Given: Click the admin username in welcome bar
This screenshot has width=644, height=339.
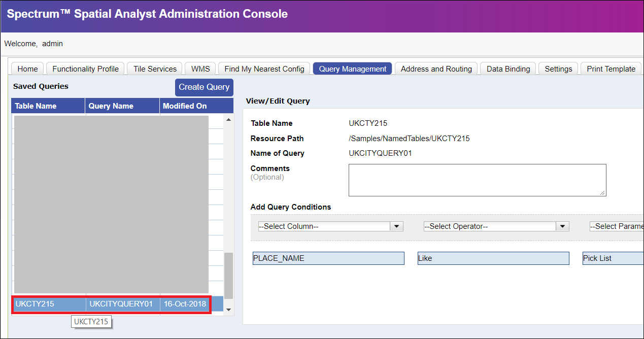Looking at the screenshot, I should [52, 44].
